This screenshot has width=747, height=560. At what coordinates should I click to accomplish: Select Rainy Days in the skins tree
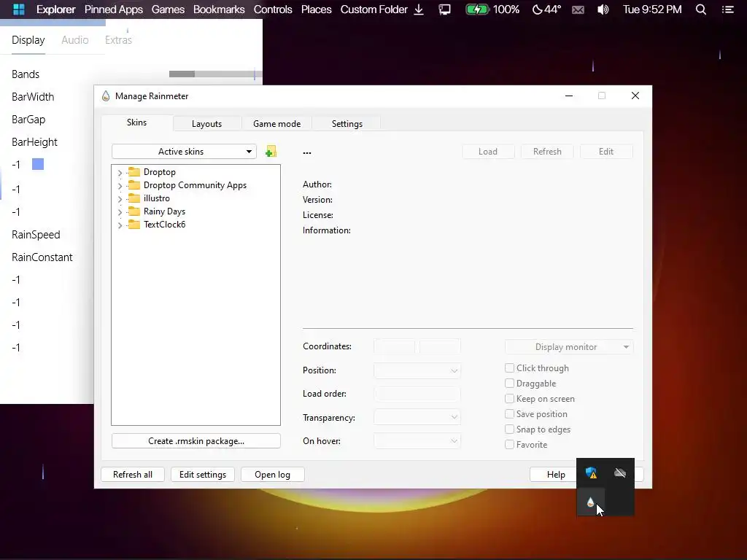click(164, 211)
